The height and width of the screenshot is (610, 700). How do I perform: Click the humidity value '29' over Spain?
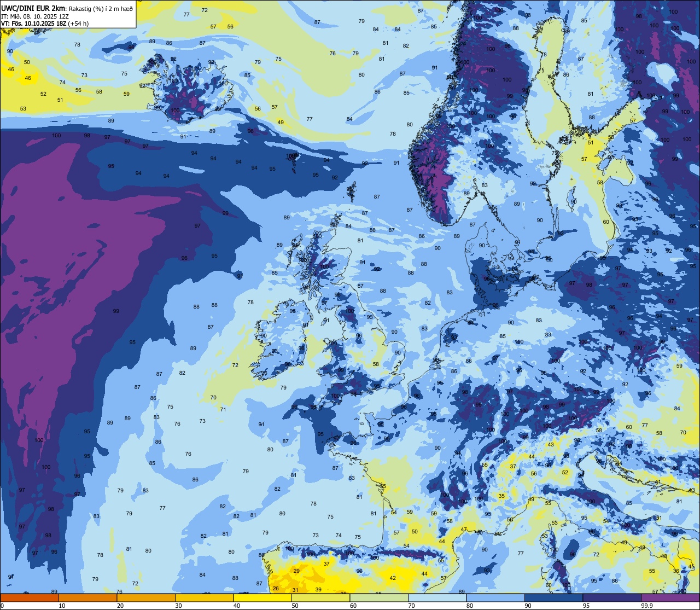(296, 571)
